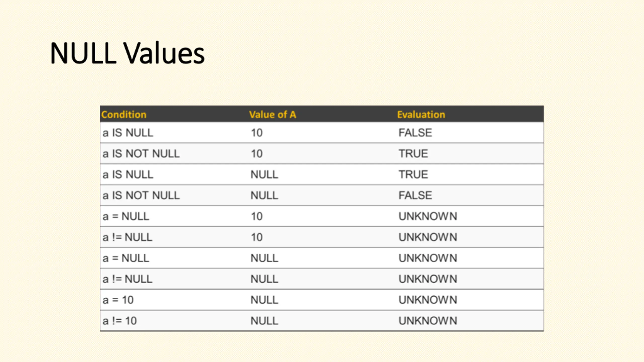Screen dimensions: 644x362
Task: Click UNKNOWN in the 'a = 10' row
Action: pyautogui.click(x=428, y=300)
